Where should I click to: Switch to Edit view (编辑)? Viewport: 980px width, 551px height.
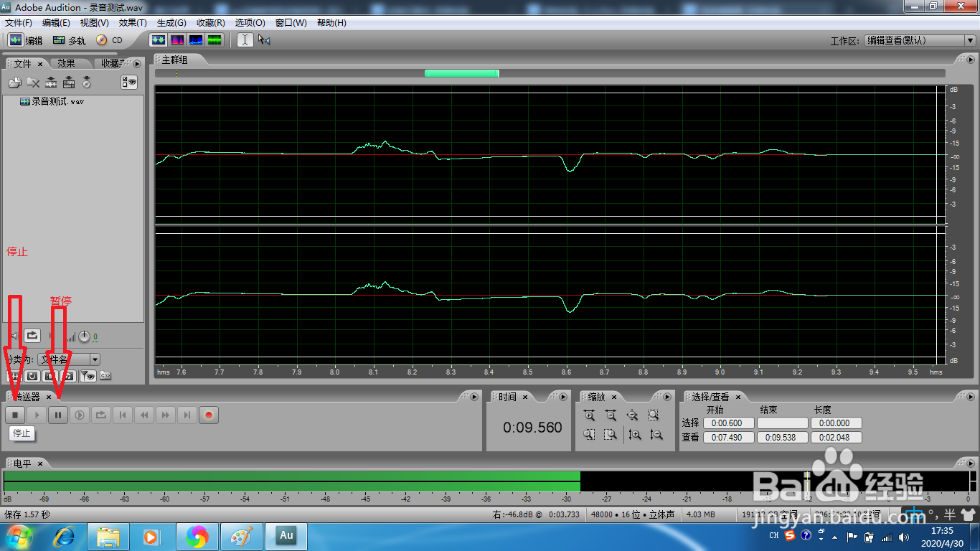point(26,40)
